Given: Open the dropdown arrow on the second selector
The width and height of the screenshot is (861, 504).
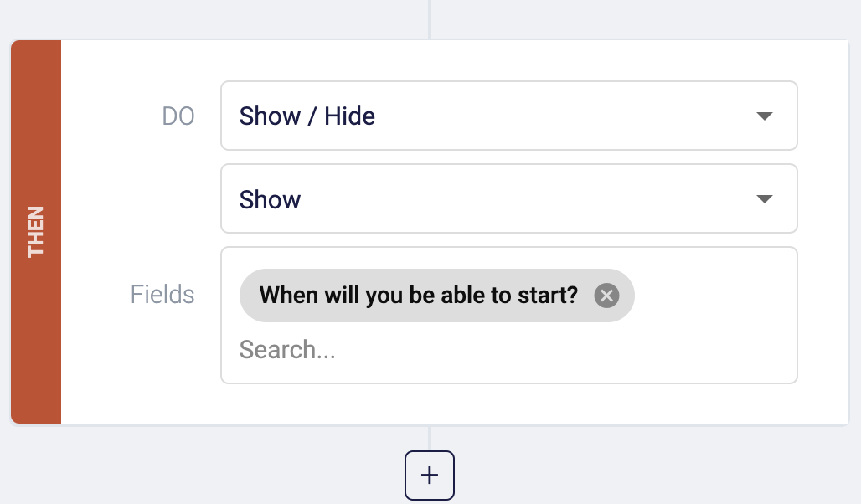Looking at the screenshot, I should point(763,198).
